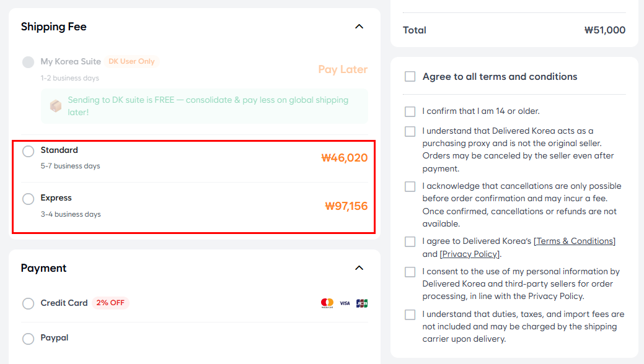
Task: Check the personal information consent box
Action: tap(410, 272)
